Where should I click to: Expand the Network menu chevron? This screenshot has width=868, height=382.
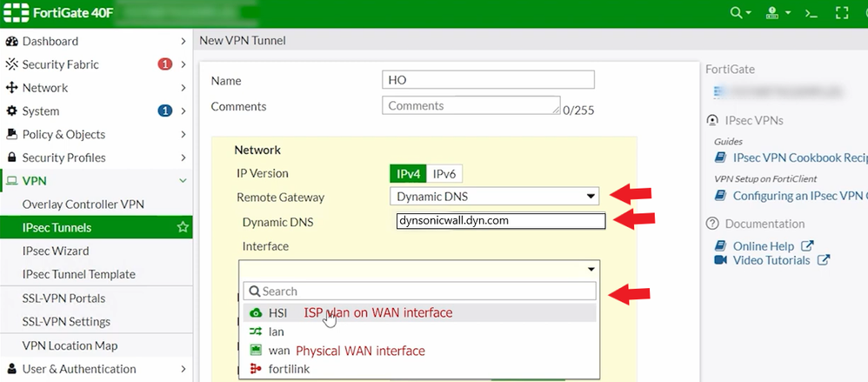(x=184, y=88)
